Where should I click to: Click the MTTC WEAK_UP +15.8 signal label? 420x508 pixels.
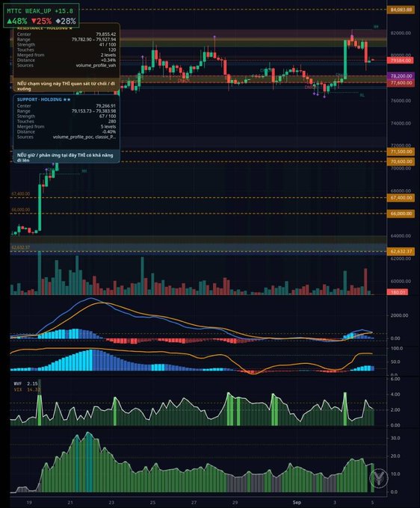(x=40, y=11)
